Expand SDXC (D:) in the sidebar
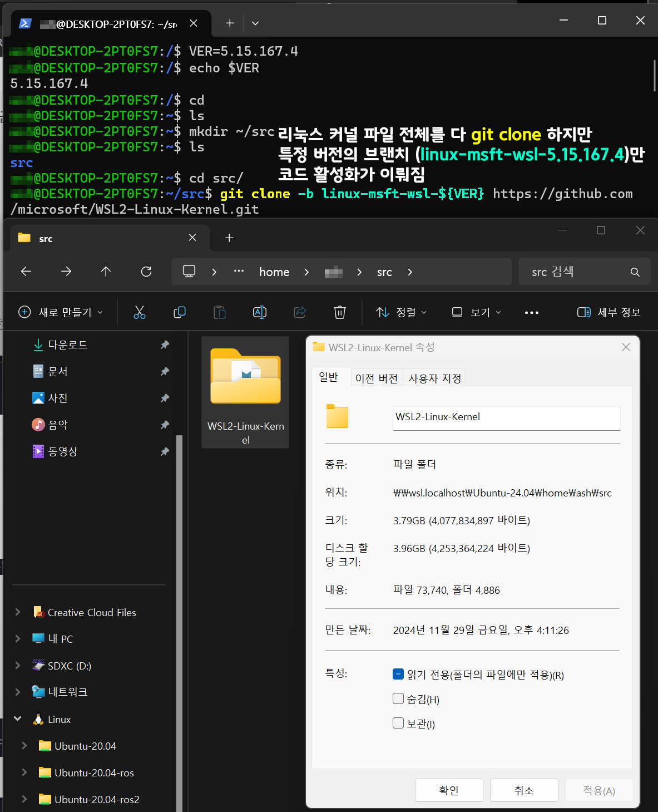This screenshot has height=812, width=658. click(18, 666)
